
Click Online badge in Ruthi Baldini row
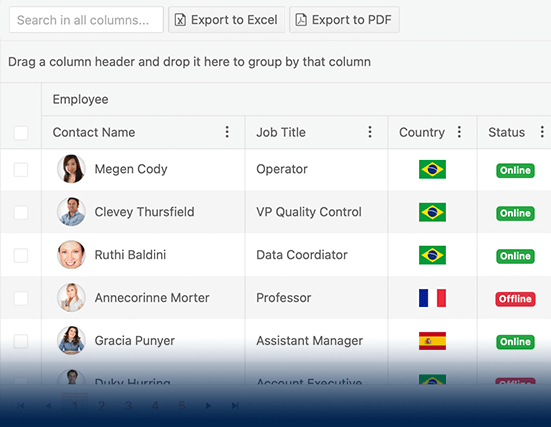pyautogui.click(x=515, y=256)
